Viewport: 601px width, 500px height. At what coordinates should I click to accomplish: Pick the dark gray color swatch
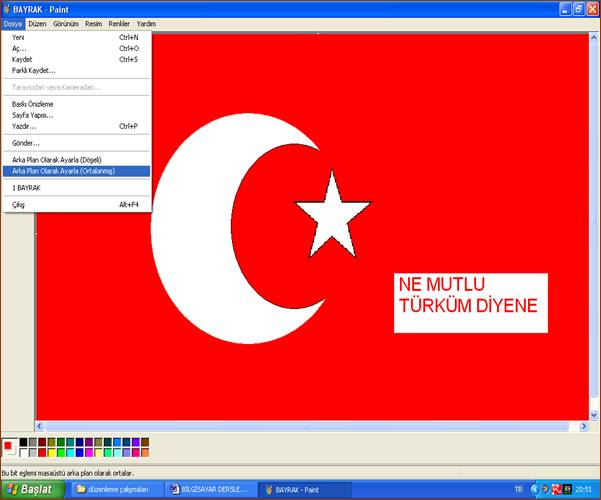tap(33, 442)
